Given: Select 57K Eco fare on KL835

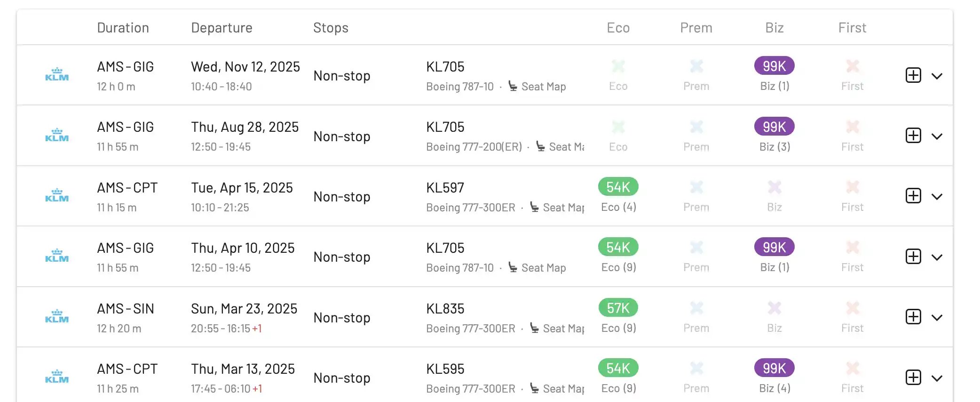Looking at the screenshot, I should pos(618,308).
